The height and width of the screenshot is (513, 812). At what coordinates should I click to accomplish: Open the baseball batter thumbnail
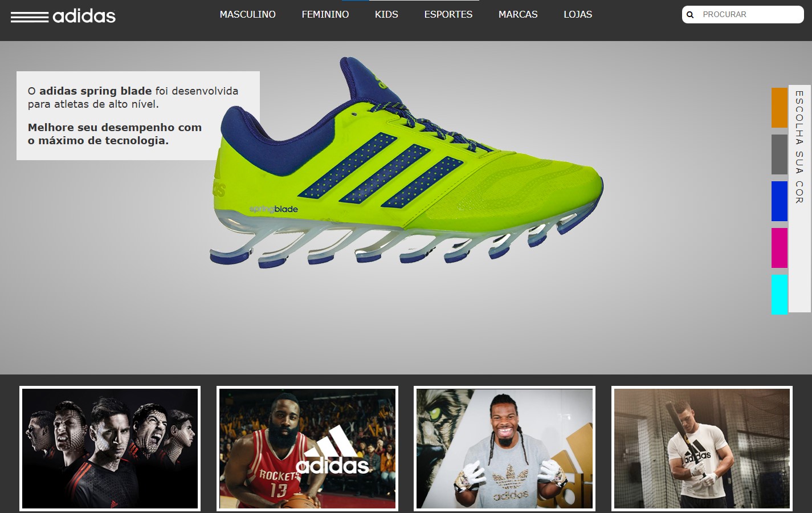(701, 449)
